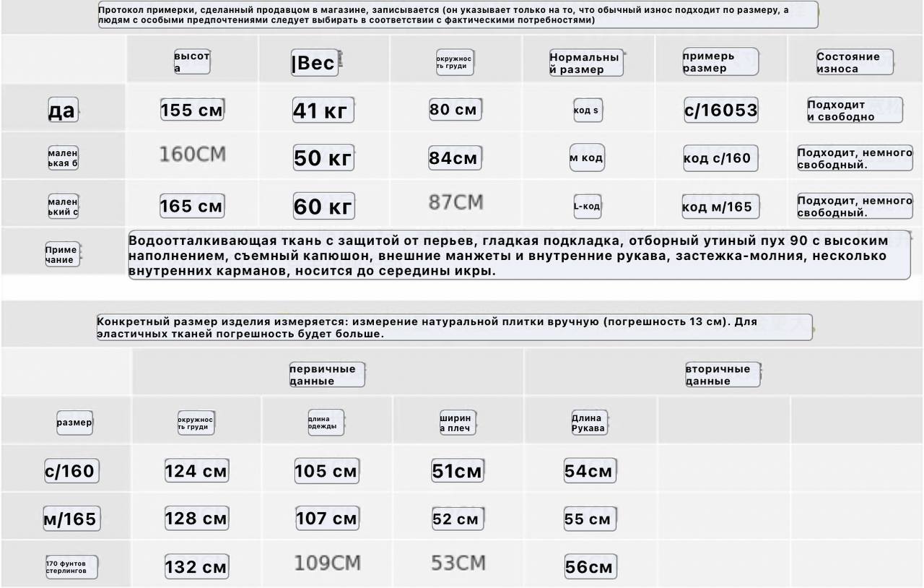The height and width of the screenshot is (588, 924).
Task: Select the "84см" chest cell
Action: [x=455, y=157]
